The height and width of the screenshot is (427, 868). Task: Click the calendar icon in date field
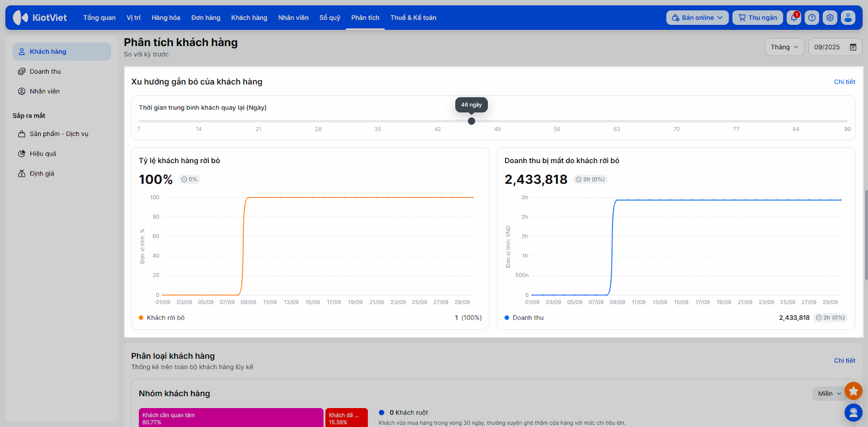click(x=853, y=47)
